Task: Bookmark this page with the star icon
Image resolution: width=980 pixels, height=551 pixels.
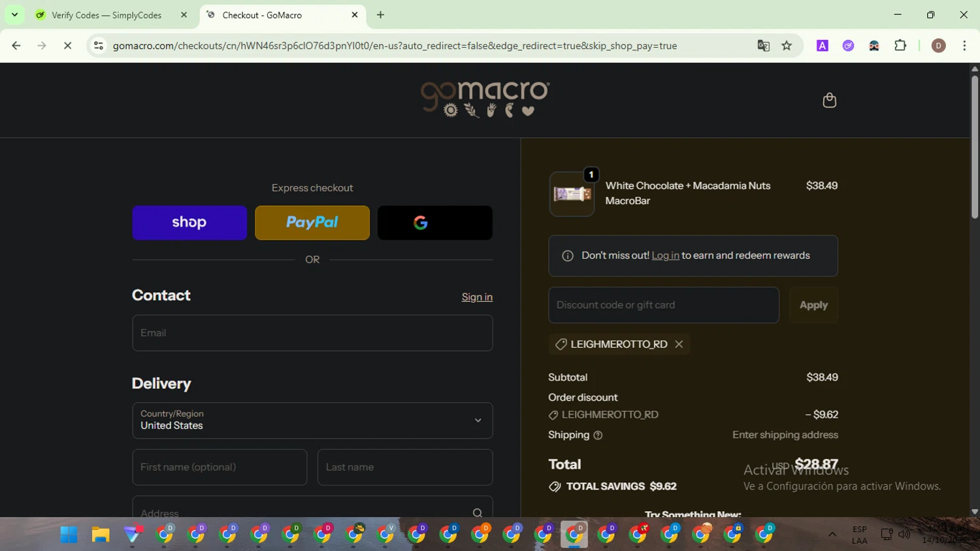Action: (x=787, y=46)
